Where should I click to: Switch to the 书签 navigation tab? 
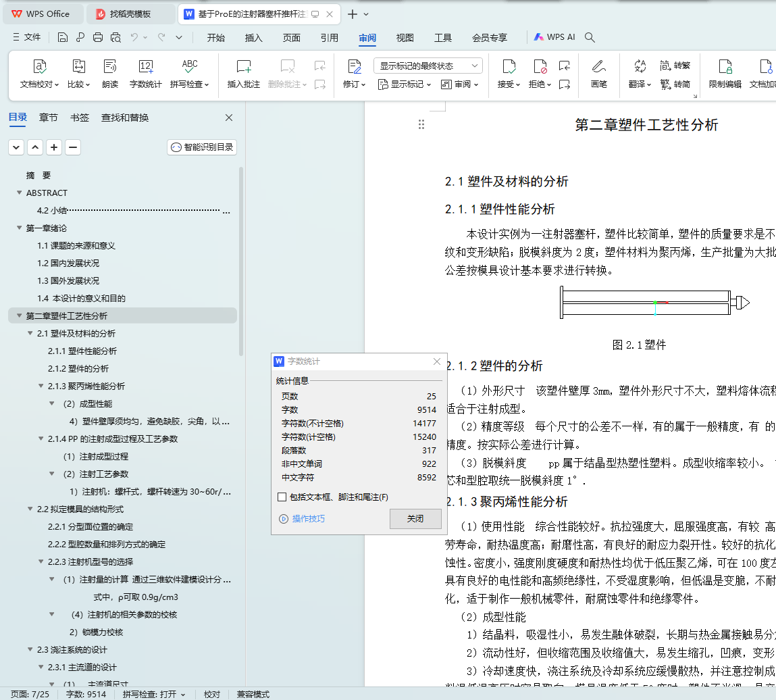80,118
